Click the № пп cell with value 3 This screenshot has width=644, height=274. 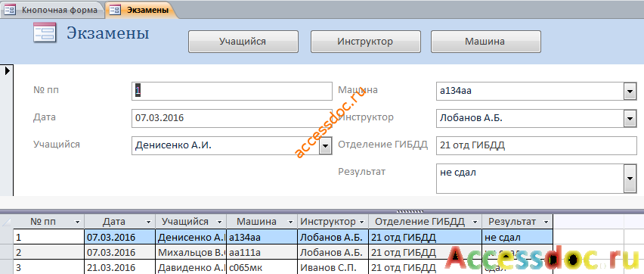tap(49, 267)
